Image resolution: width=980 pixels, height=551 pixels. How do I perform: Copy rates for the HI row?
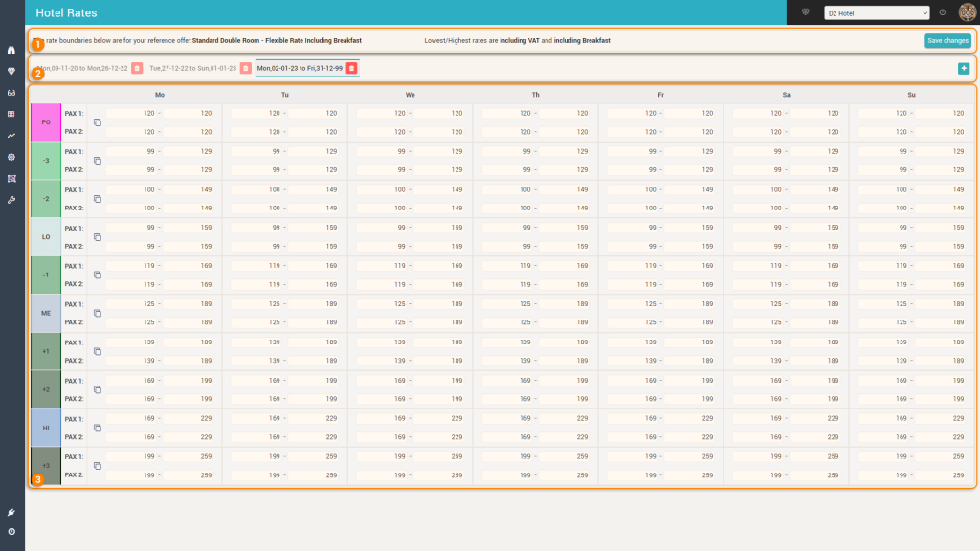[x=98, y=428]
